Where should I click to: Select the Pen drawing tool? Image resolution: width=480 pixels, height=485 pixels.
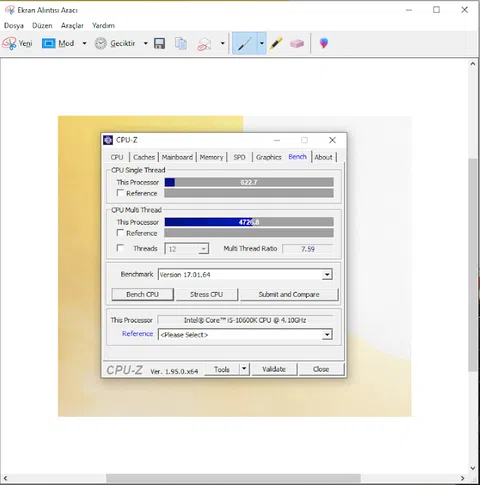[244, 43]
